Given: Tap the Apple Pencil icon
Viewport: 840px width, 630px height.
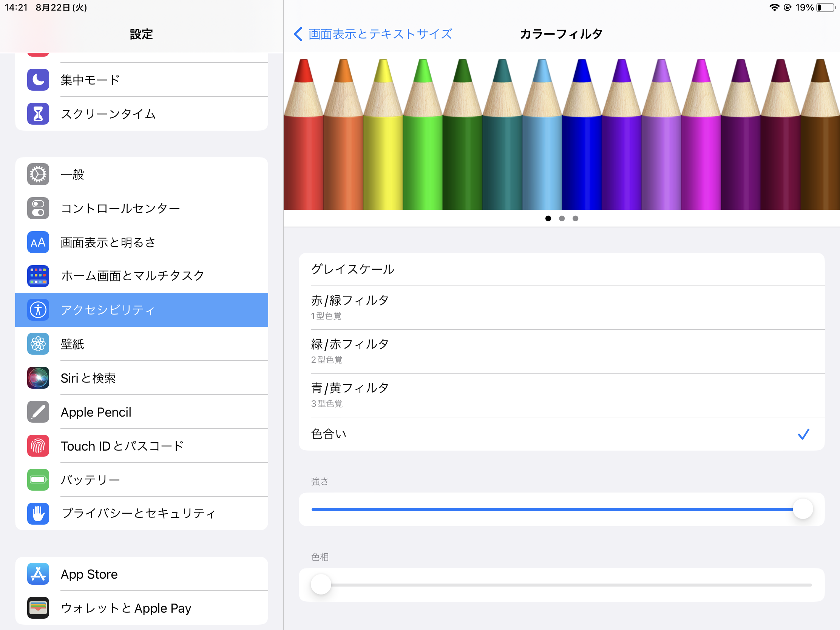Looking at the screenshot, I should pos(38,412).
